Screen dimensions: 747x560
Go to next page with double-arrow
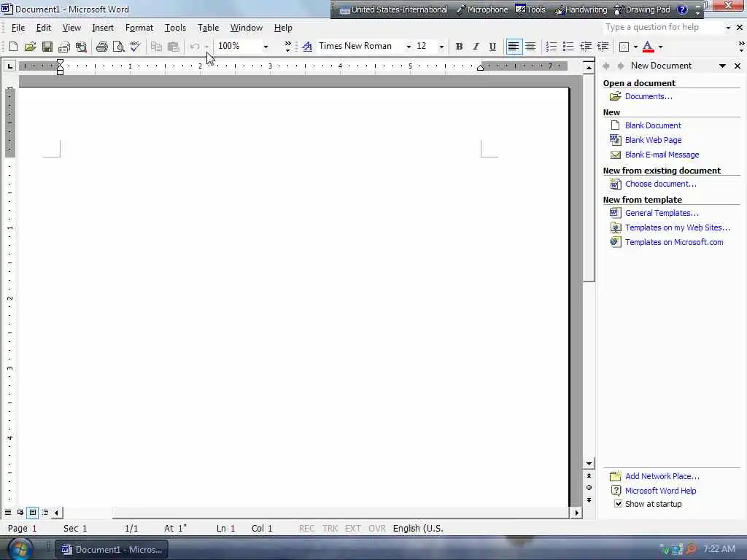click(x=589, y=500)
